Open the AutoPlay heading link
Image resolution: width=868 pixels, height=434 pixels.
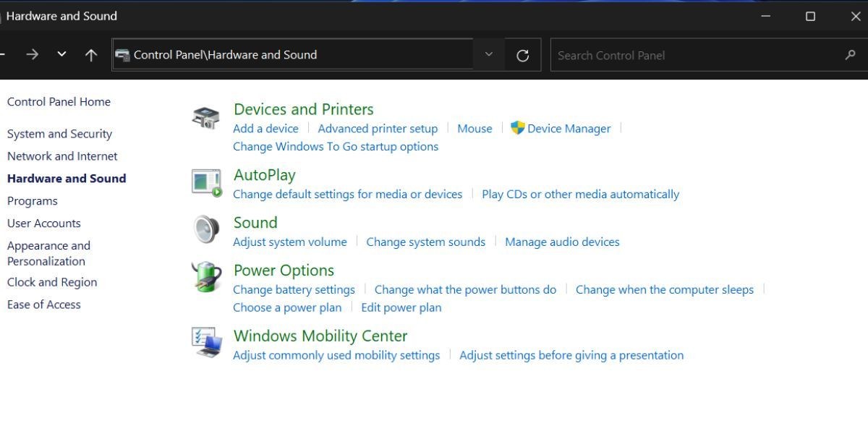point(265,175)
